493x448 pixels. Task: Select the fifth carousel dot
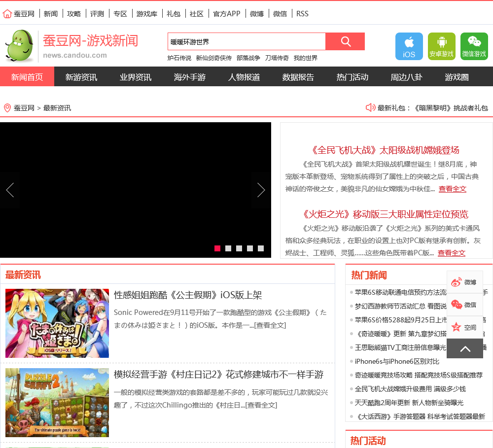click(261, 248)
